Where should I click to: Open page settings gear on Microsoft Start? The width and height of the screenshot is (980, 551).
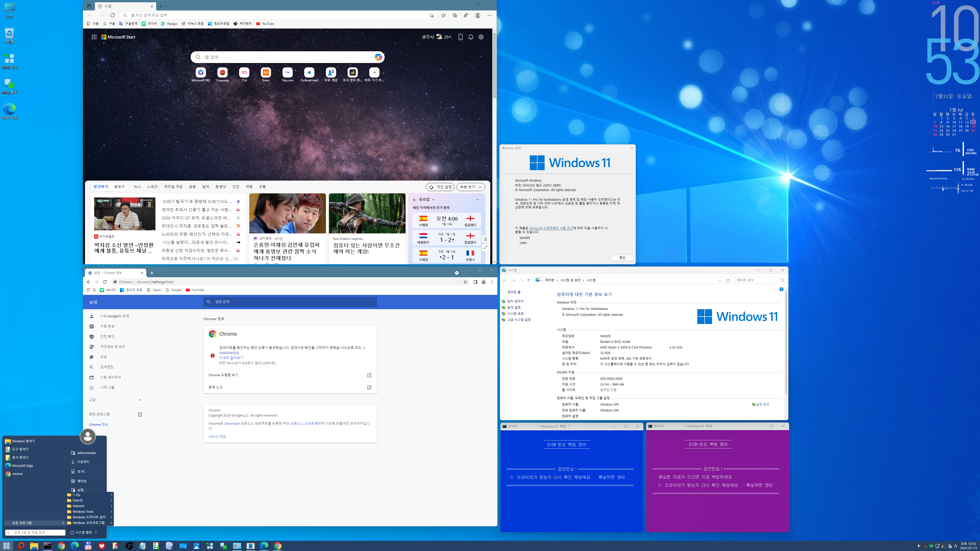481,37
